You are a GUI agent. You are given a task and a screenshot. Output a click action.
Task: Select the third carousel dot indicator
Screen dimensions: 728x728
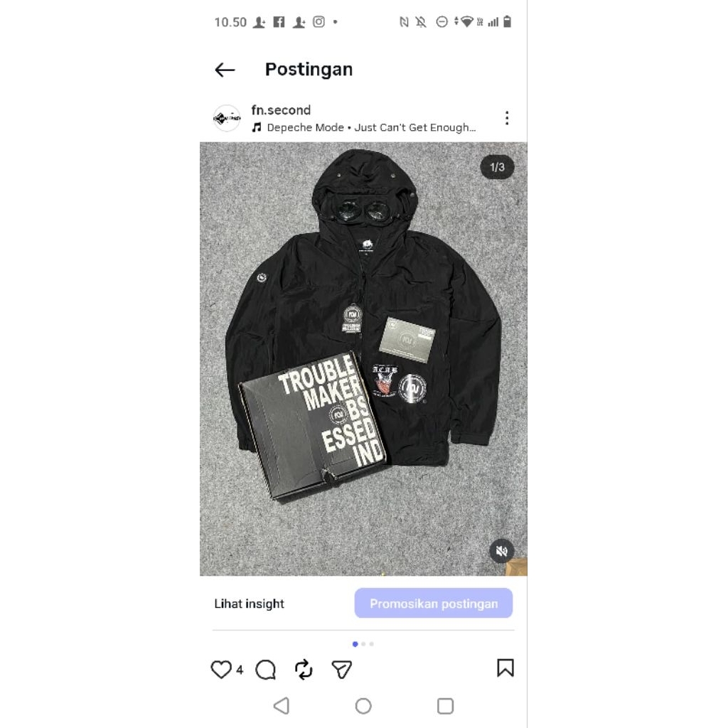point(371,644)
